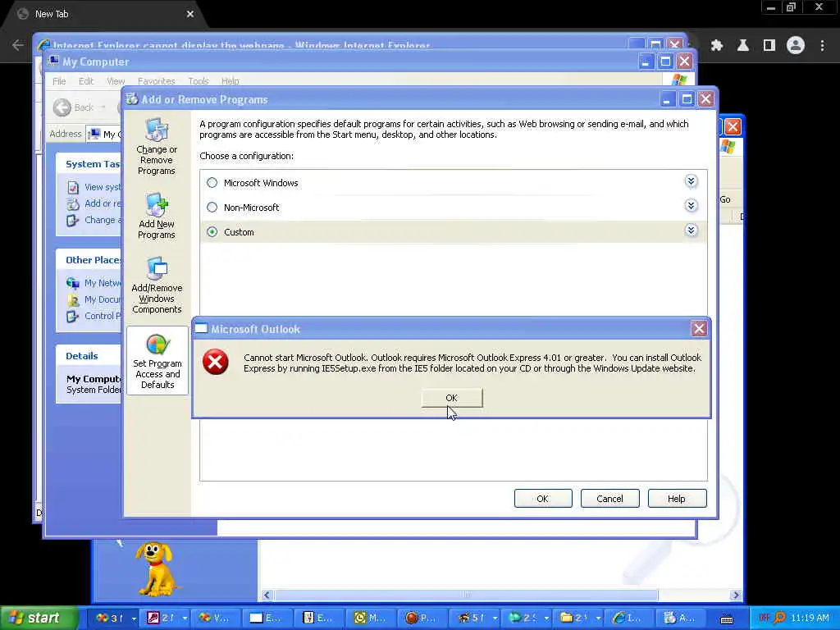840x630 pixels.
Task: Click Add or remove programs task link
Action: [x=94, y=203]
